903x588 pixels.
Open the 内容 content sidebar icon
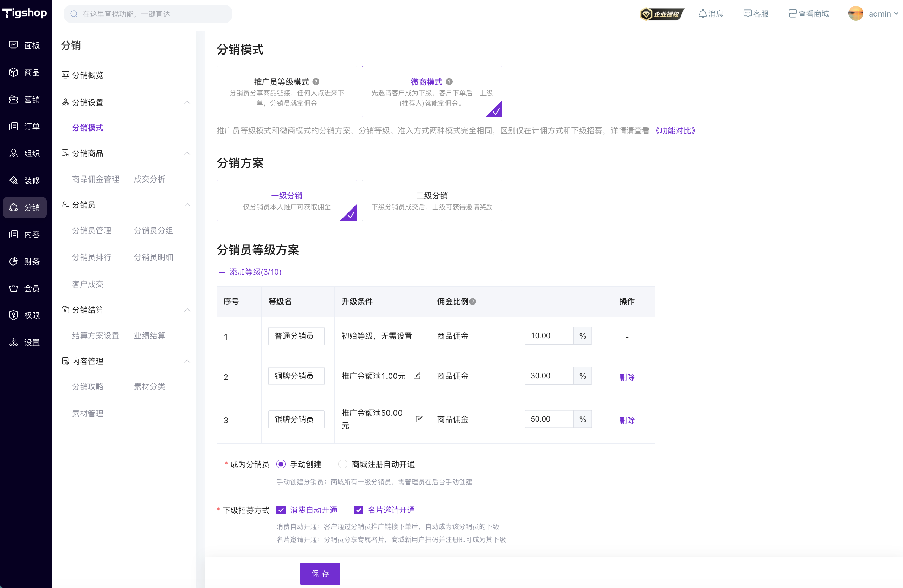(x=14, y=234)
